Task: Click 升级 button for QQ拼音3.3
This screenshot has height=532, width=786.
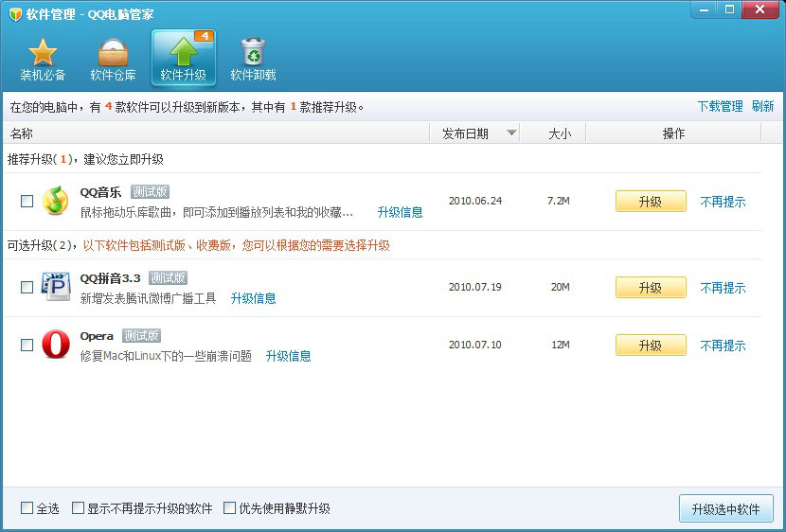Action: pos(651,288)
